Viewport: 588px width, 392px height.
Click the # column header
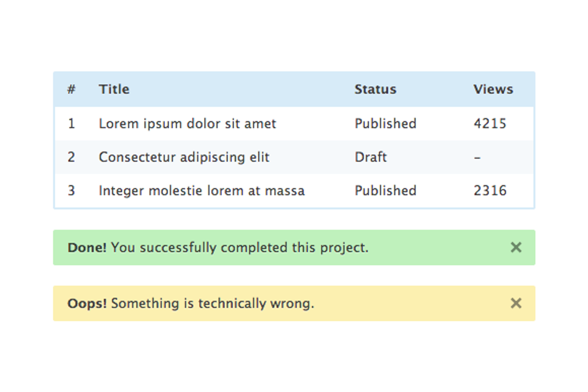[x=72, y=89]
